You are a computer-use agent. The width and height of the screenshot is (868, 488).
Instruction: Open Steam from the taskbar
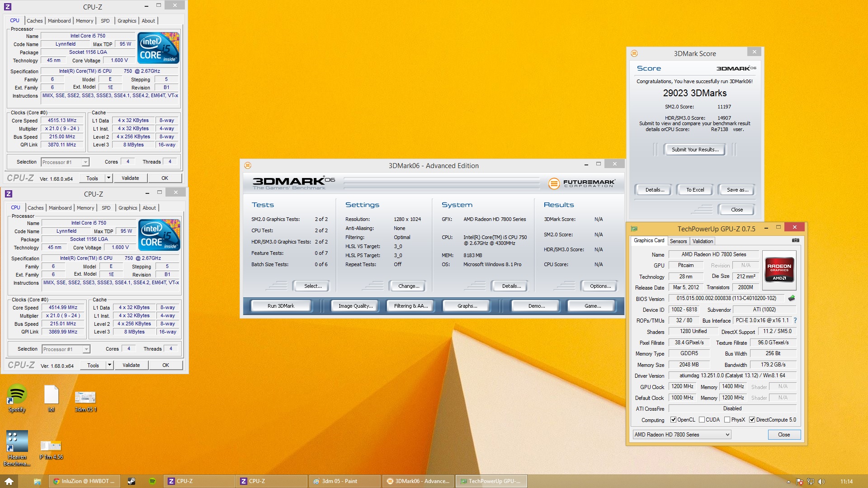click(131, 481)
